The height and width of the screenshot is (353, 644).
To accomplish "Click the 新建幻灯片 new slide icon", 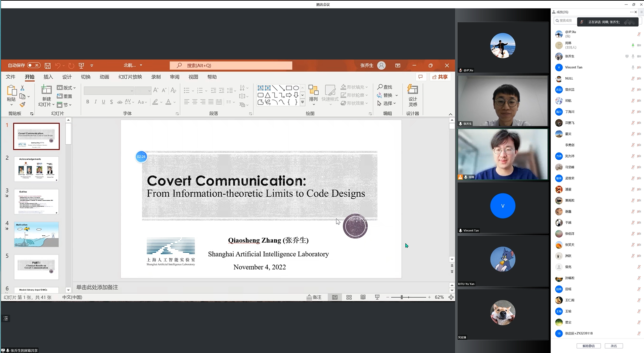I will coord(46,90).
